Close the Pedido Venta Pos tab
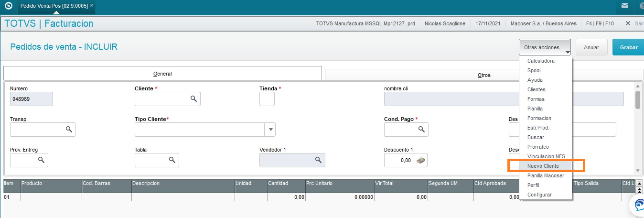Viewport: 644px width, 218px height. tap(92, 5)
